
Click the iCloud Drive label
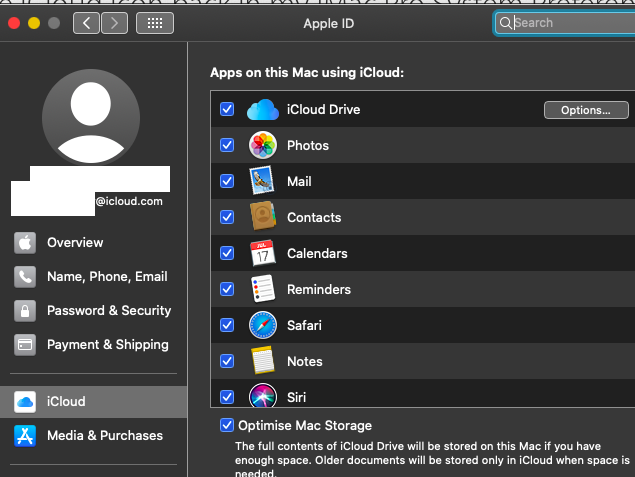[324, 110]
